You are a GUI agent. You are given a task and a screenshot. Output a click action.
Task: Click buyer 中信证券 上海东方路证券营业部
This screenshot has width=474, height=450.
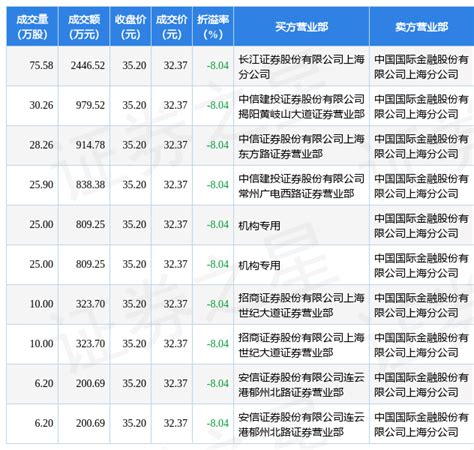click(x=301, y=146)
